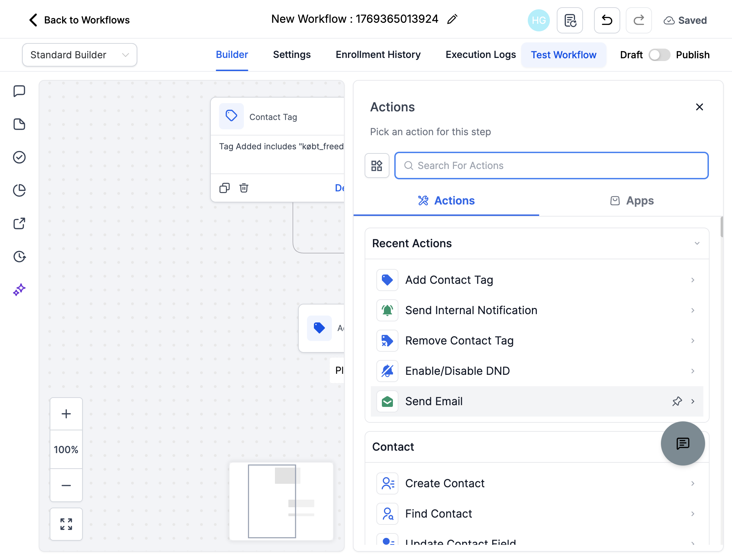Launch the AI sparkle assistant icon
Screen dimensions: 732x560
click(x=19, y=290)
